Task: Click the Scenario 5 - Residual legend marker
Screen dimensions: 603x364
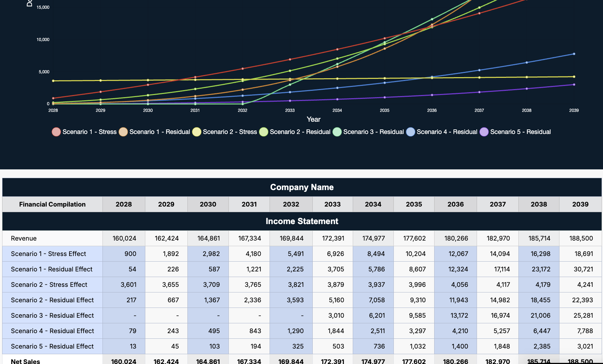Action: 484,132
